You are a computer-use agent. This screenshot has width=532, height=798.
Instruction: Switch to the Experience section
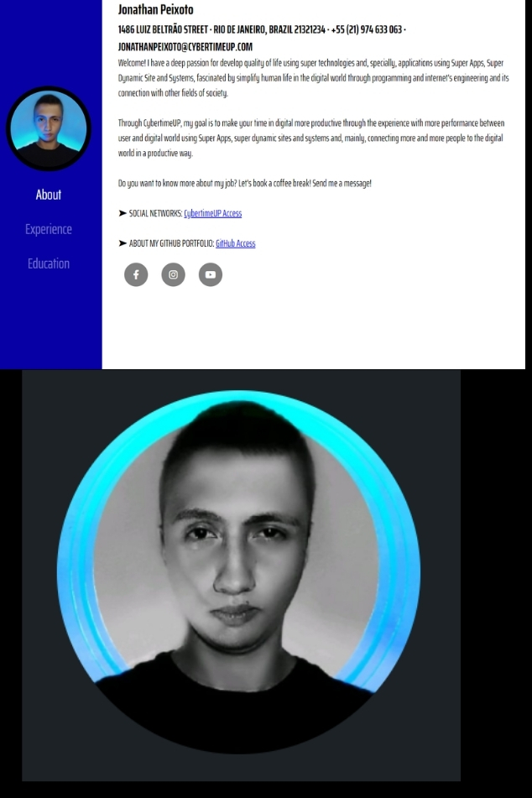pos(49,230)
